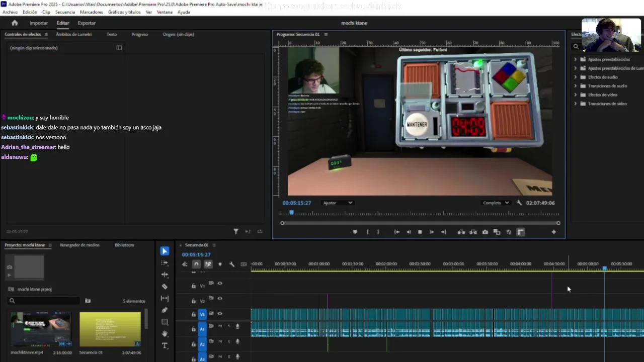The width and height of the screenshot is (644, 362).
Task: Select the Hand tool
Action: [165, 334]
